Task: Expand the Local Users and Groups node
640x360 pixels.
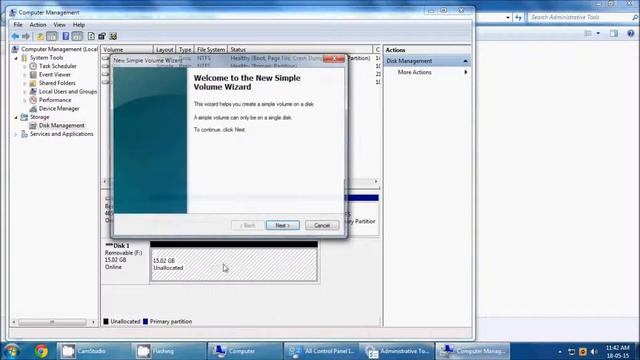Action: tap(25, 92)
